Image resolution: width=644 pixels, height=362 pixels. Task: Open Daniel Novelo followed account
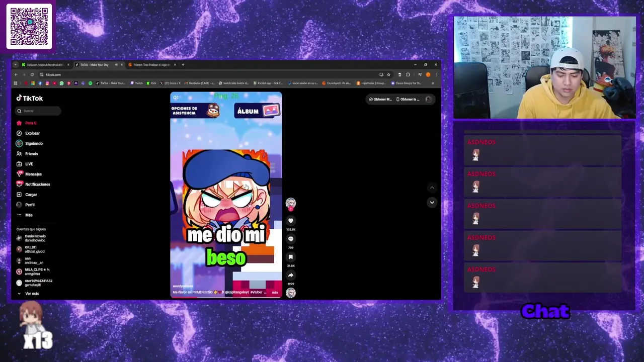[x=31, y=238]
